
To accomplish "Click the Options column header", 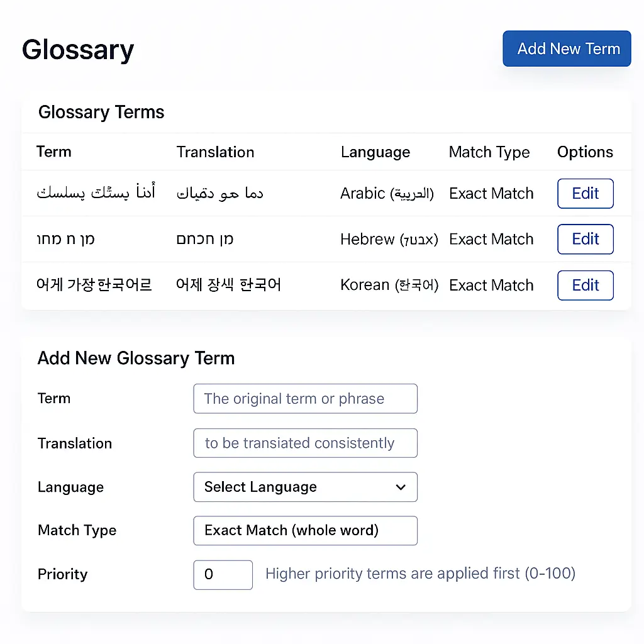I will point(584,152).
